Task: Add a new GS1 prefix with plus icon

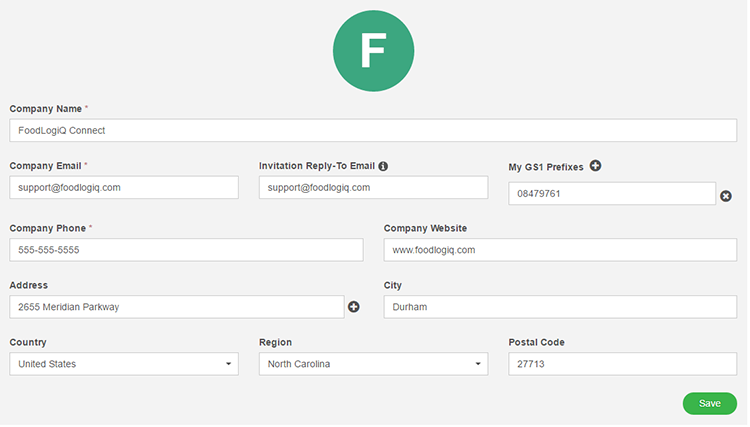Action: coord(597,166)
